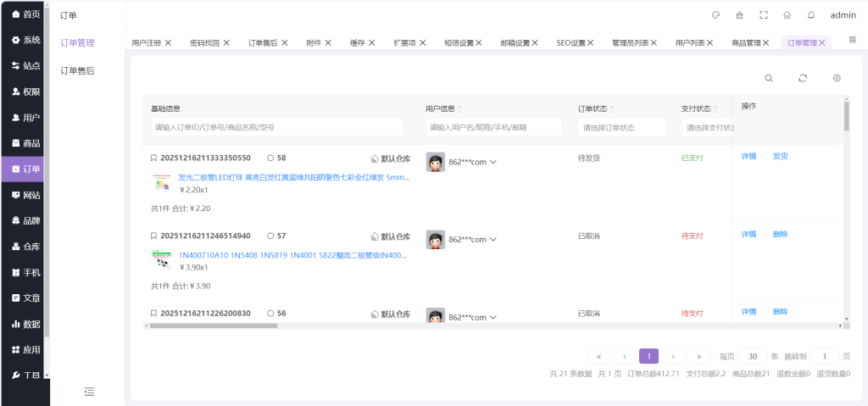Open LED 发光二极管 product link
868x406 pixels.
294,178
